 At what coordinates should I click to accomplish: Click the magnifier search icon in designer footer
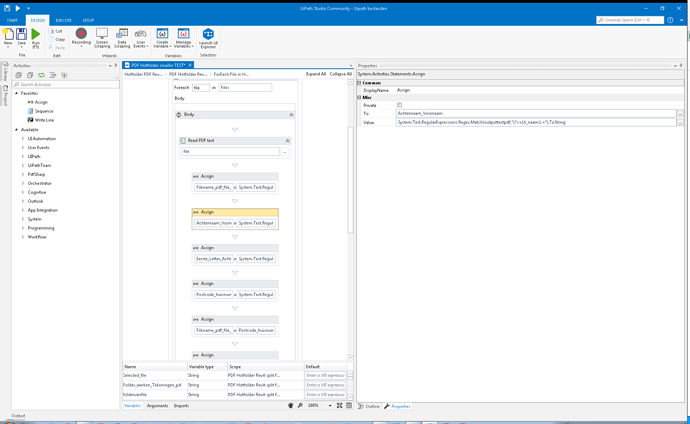point(300,406)
